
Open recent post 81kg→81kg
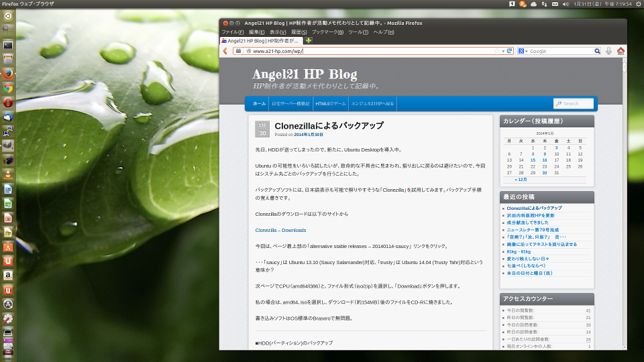(x=519, y=251)
